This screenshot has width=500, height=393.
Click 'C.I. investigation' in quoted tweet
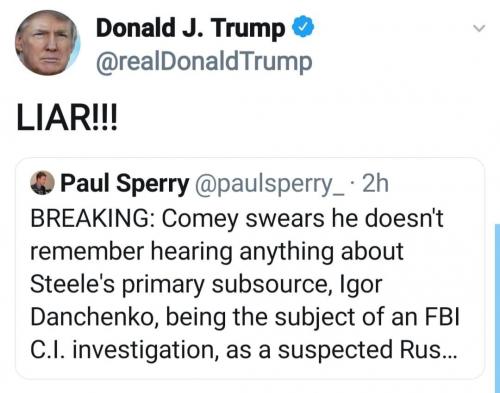pos(124,351)
